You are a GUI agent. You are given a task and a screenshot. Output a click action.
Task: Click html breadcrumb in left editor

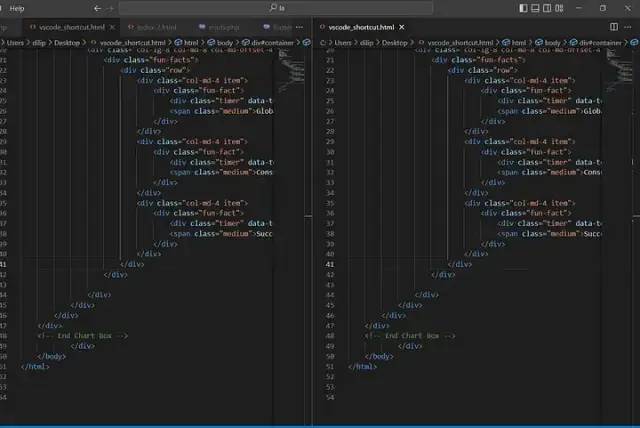191,43
